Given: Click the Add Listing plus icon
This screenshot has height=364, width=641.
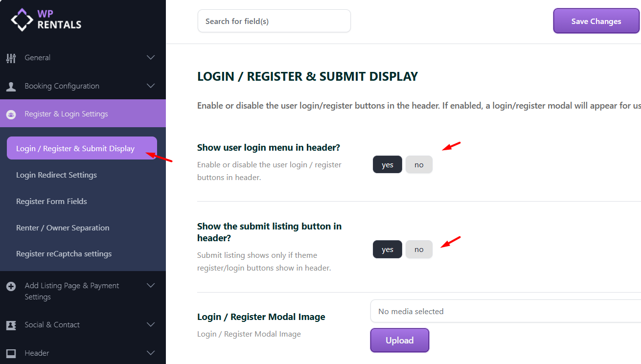Looking at the screenshot, I should (11, 286).
